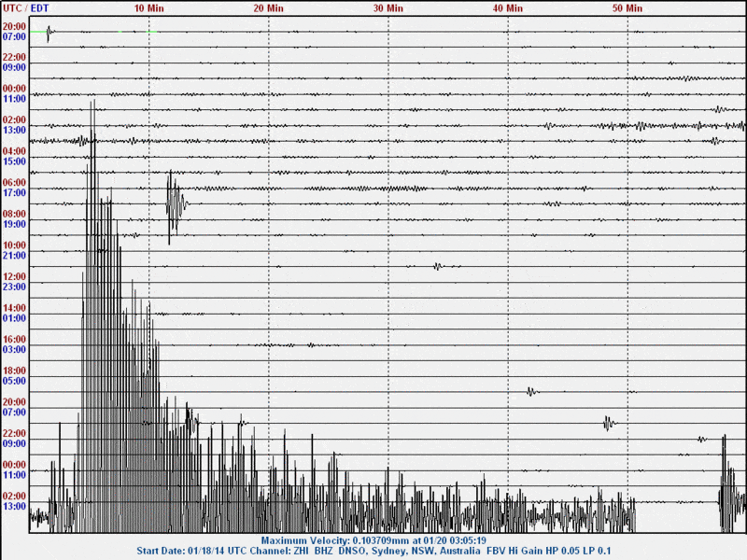Click the "Channel: ZHI BHZ DNSO" text
Viewport: 747px width, 560px height.
(307, 551)
